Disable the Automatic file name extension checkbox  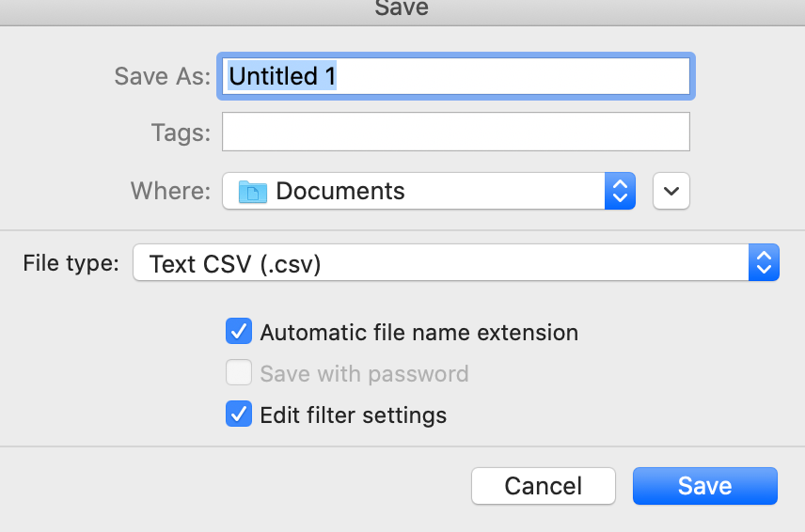point(239,332)
